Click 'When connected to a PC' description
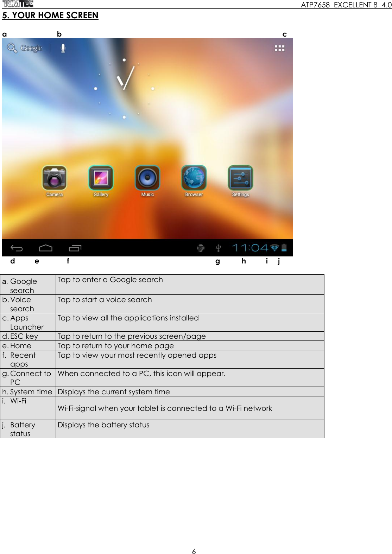The width and height of the screenshot is (392, 554). (x=142, y=374)
